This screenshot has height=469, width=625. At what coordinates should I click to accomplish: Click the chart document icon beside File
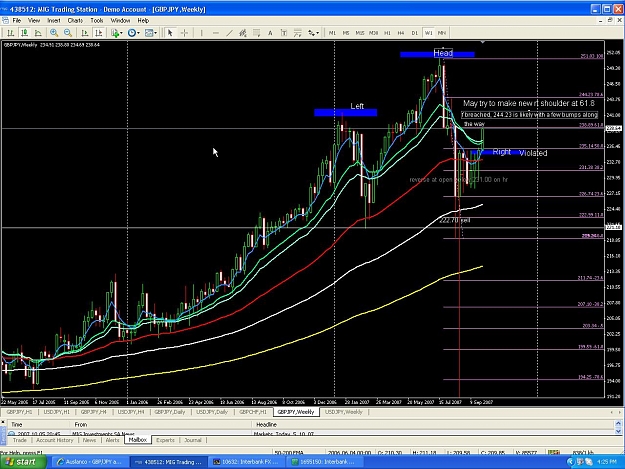point(5,20)
